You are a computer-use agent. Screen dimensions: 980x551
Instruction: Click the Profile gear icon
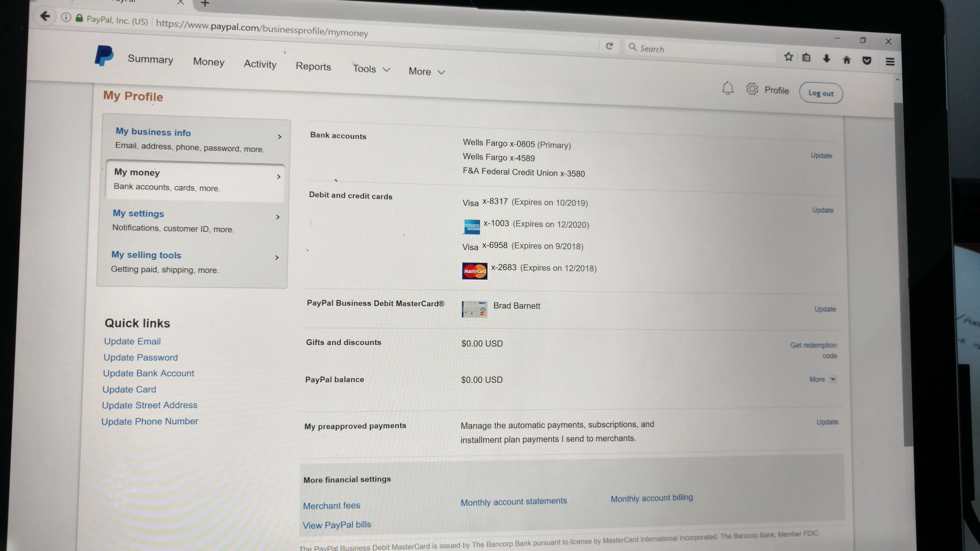pos(752,89)
